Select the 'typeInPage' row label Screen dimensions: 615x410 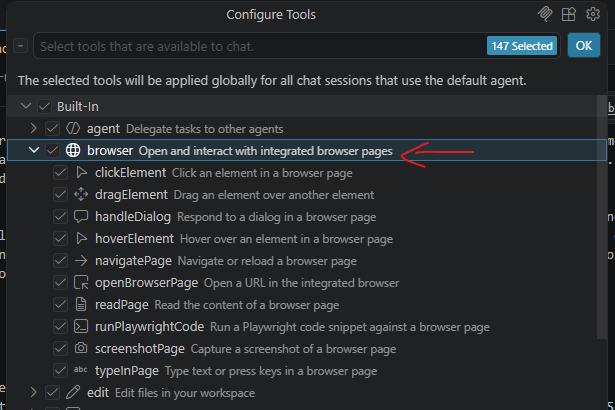pos(127,370)
